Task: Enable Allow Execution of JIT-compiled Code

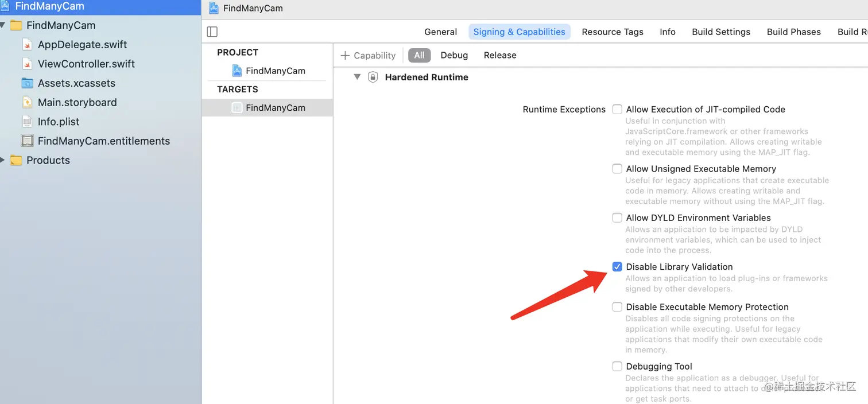Action: point(617,109)
